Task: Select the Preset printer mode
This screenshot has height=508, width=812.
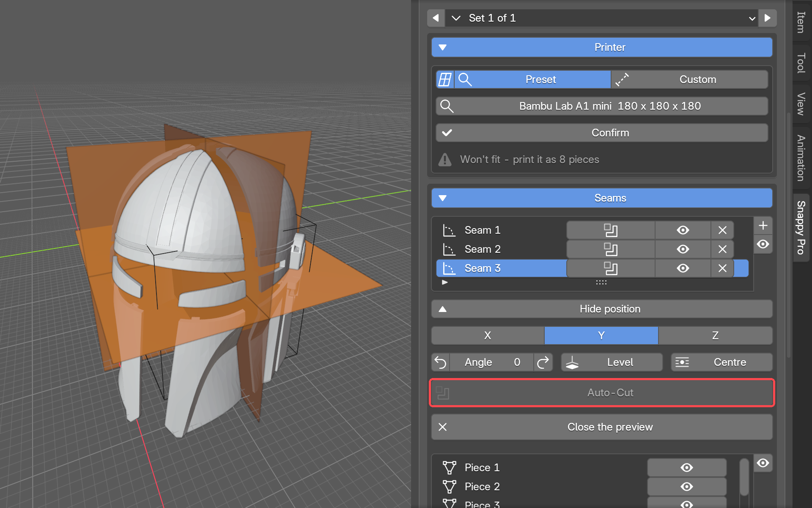Action: pos(532,79)
